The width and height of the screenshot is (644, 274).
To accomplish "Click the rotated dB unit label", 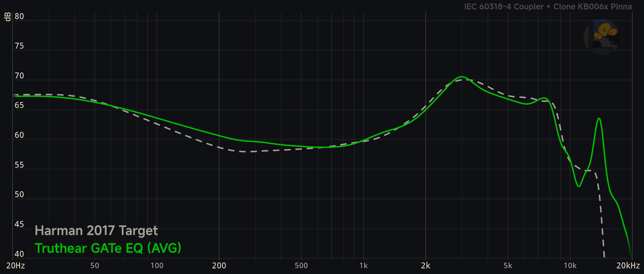I will pos(8,17).
